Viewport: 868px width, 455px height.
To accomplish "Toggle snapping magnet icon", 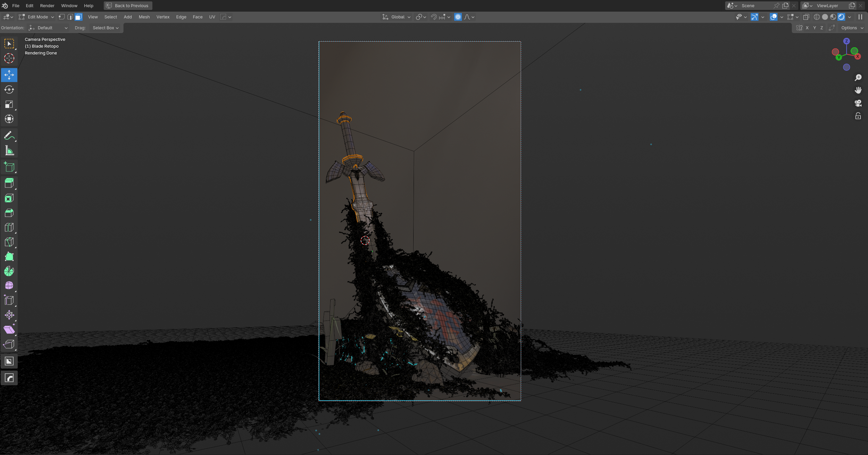I will [x=434, y=17].
